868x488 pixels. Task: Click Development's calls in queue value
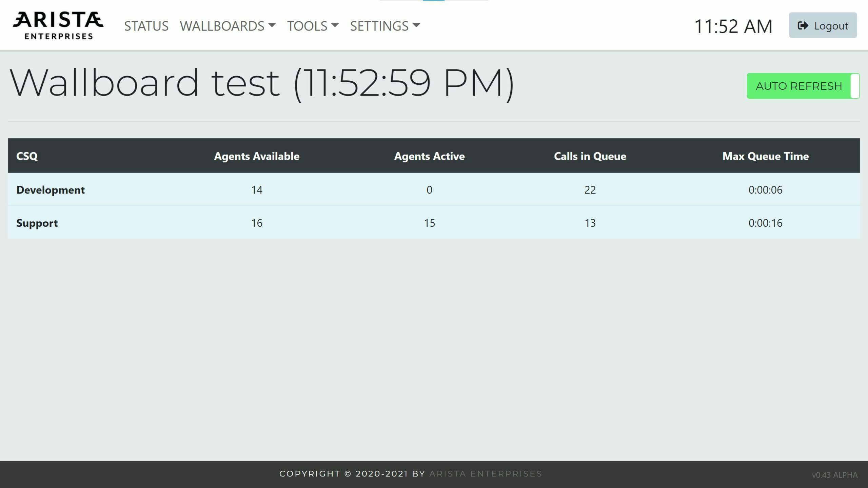pyautogui.click(x=590, y=190)
